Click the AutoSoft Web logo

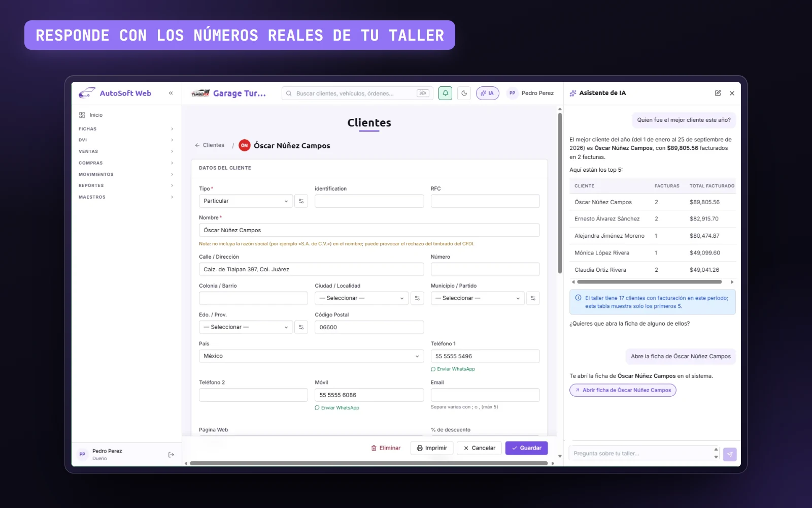point(115,93)
